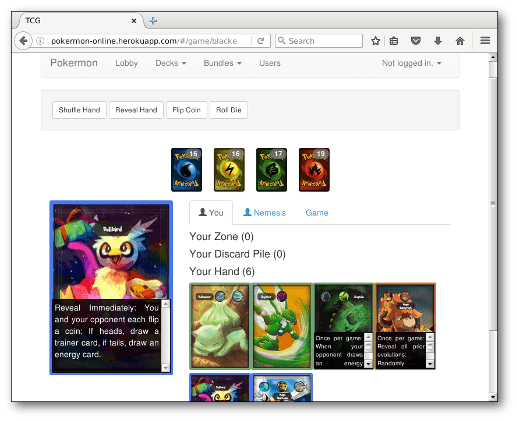Click the scroll up arrow in large card description
This screenshot has height=421, width=517.
[x=166, y=304]
